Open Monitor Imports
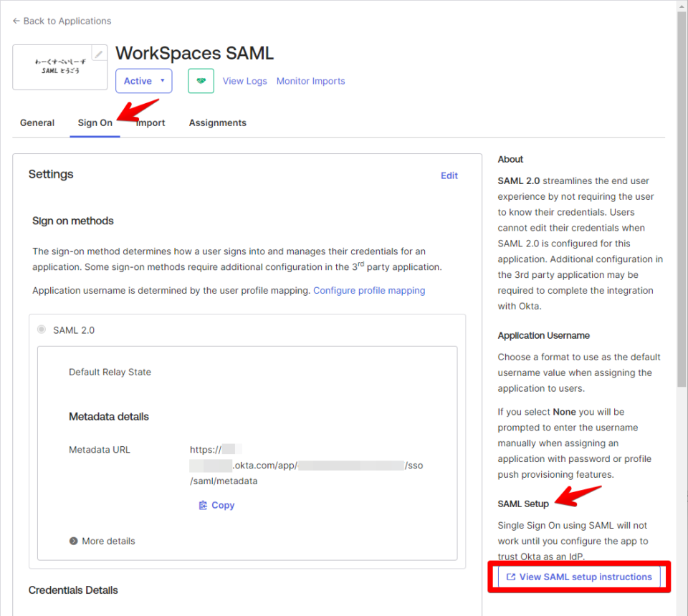688x616 pixels. [x=310, y=81]
